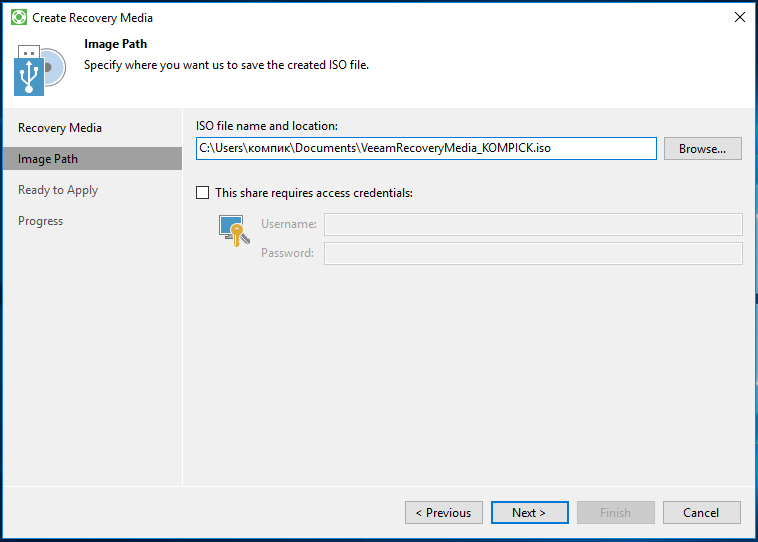Viewport: 758px width, 542px height.
Task: Click the Password text field
Action: pos(533,253)
